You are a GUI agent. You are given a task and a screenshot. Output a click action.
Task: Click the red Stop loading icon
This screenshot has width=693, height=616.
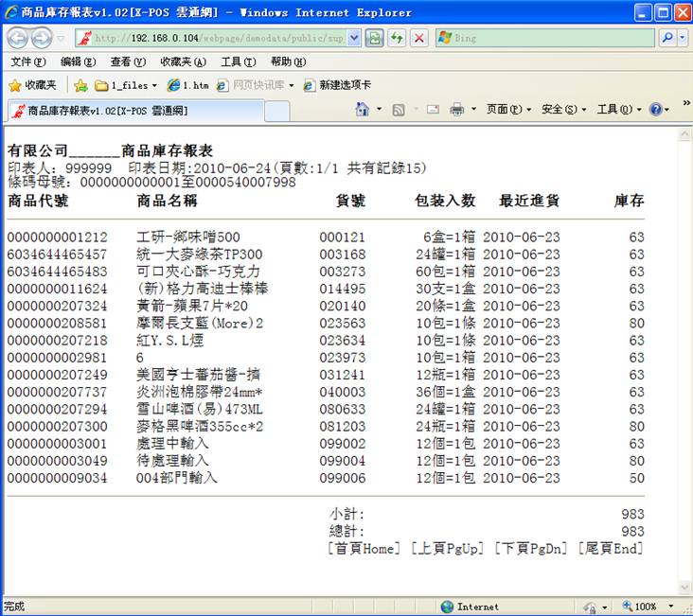pos(418,38)
